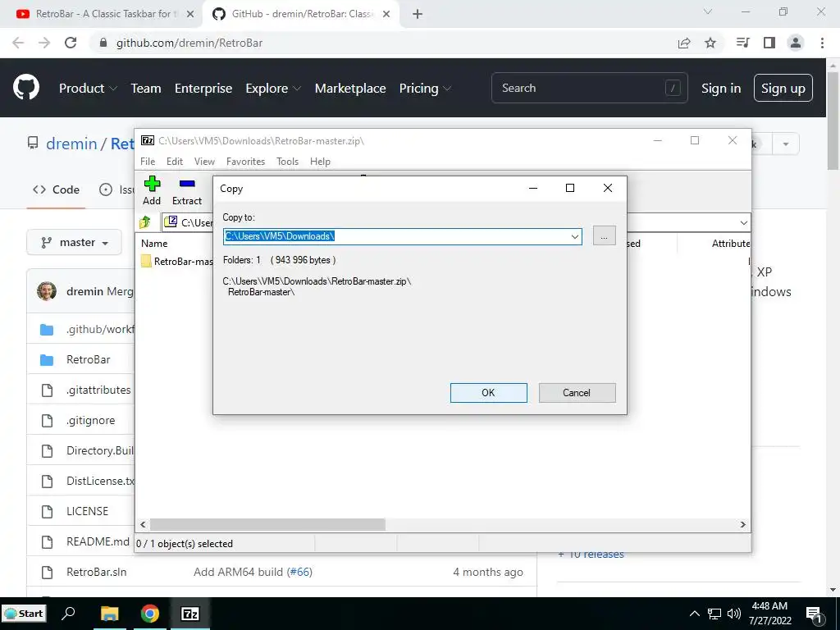Viewport: 840px width, 630px height.
Task: Open the 7-Zip Edit menu
Action: [175, 162]
